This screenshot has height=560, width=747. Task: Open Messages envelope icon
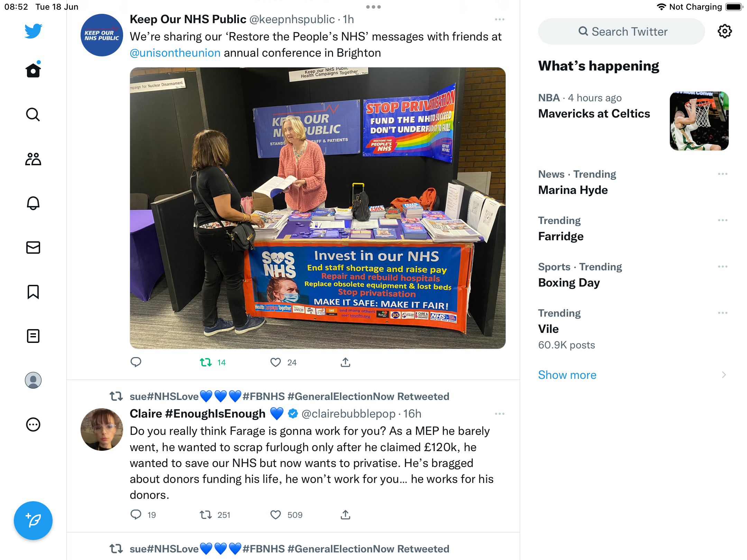point(33,248)
